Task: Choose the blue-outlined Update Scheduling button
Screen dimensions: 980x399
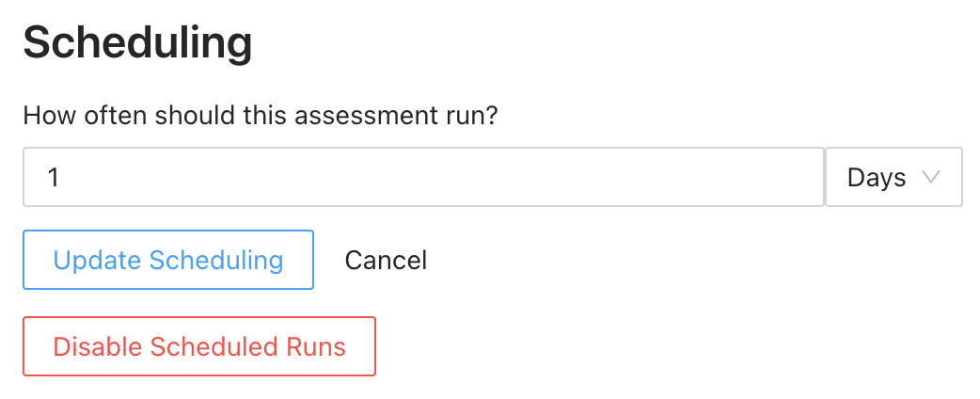Action: click(x=168, y=260)
